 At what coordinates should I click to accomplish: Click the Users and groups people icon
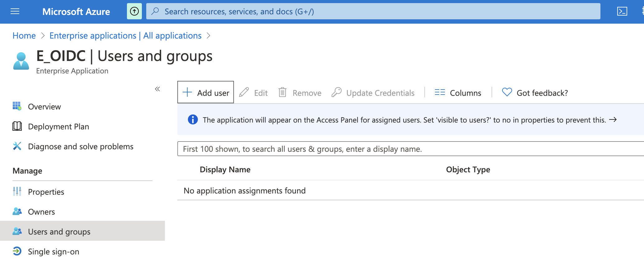[17, 231]
